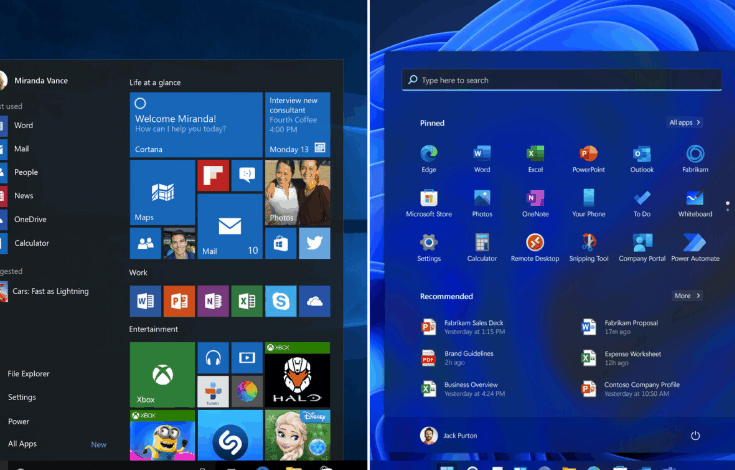Open Expense Worksheet file
This screenshot has width=735, height=470.
click(621, 358)
